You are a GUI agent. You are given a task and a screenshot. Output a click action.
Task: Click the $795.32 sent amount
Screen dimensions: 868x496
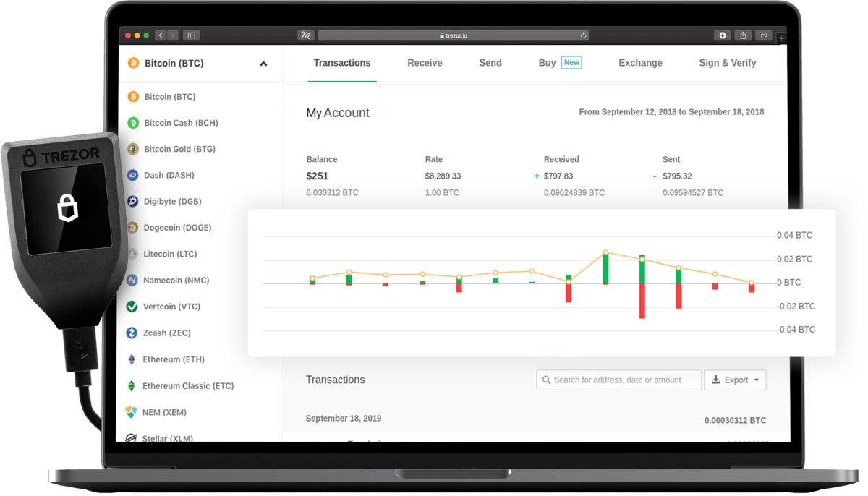click(x=677, y=176)
